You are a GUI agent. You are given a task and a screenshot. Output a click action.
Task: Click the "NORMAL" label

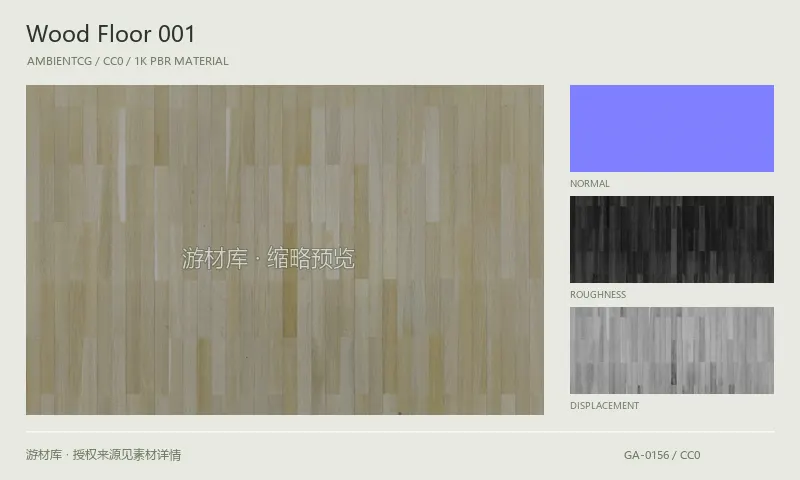pyautogui.click(x=590, y=184)
